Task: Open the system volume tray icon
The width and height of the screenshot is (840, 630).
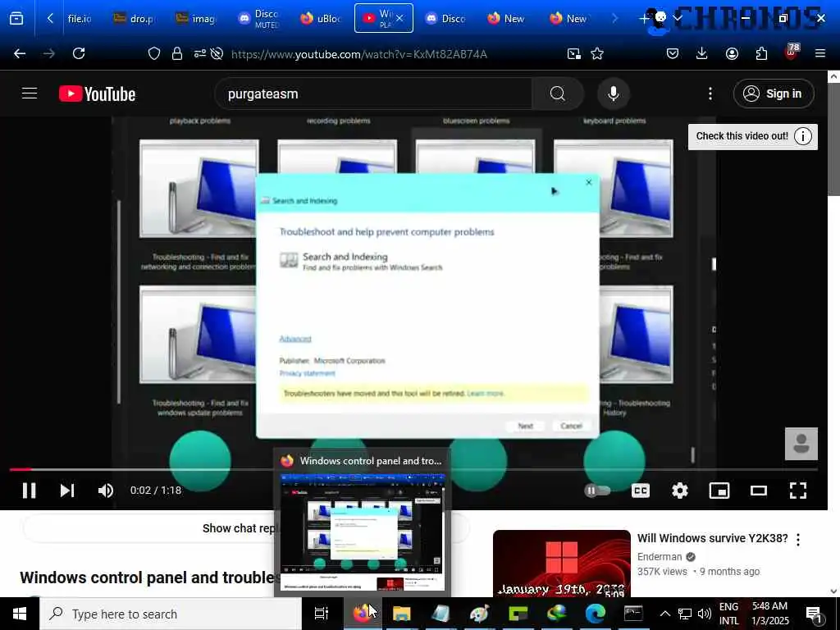Action: coord(705,614)
